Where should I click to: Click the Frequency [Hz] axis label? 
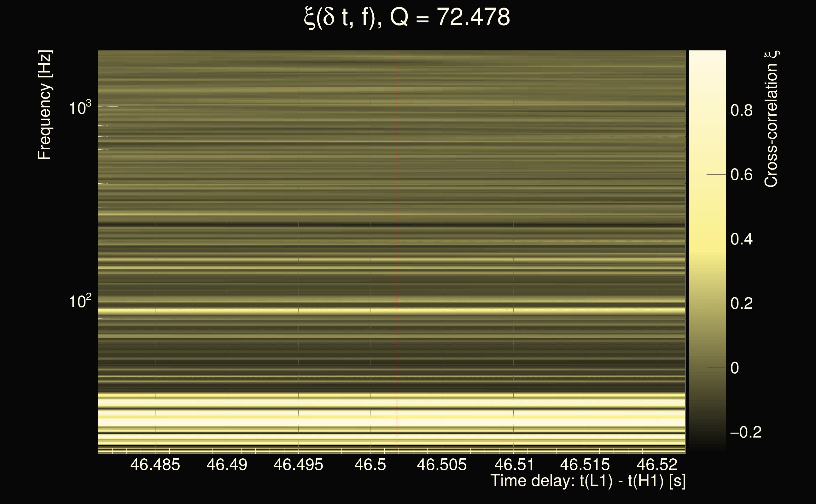coord(44,105)
